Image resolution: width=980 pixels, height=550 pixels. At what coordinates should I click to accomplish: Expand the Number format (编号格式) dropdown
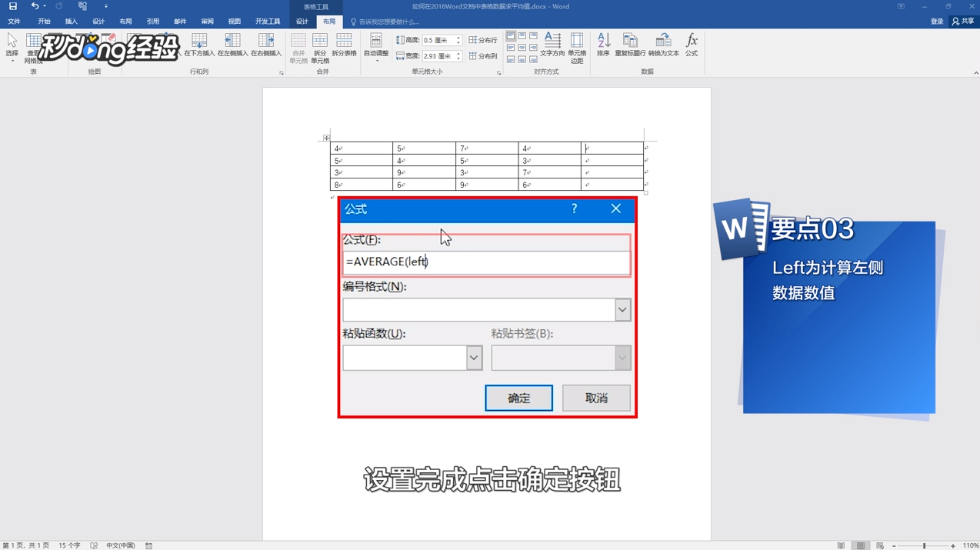tap(622, 310)
